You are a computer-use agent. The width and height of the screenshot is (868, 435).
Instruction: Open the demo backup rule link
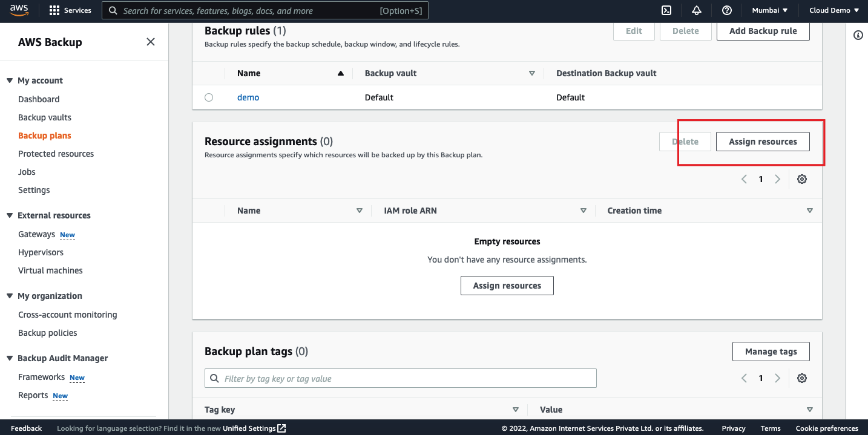(x=248, y=97)
